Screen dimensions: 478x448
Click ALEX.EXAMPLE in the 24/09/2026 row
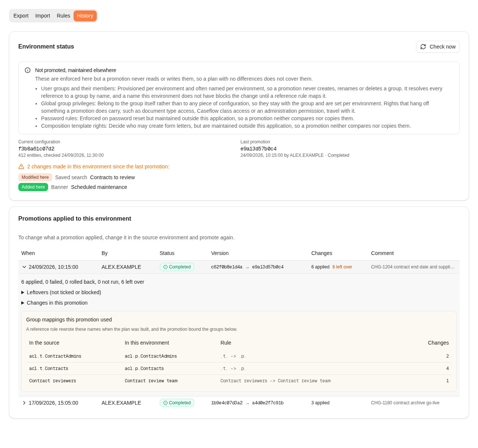click(121, 267)
